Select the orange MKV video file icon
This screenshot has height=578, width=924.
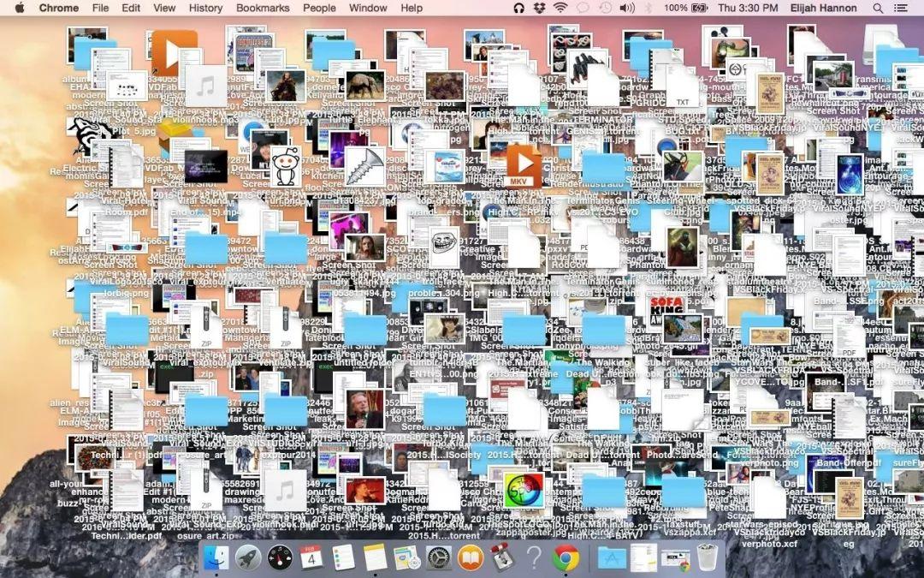coord(523,166)
